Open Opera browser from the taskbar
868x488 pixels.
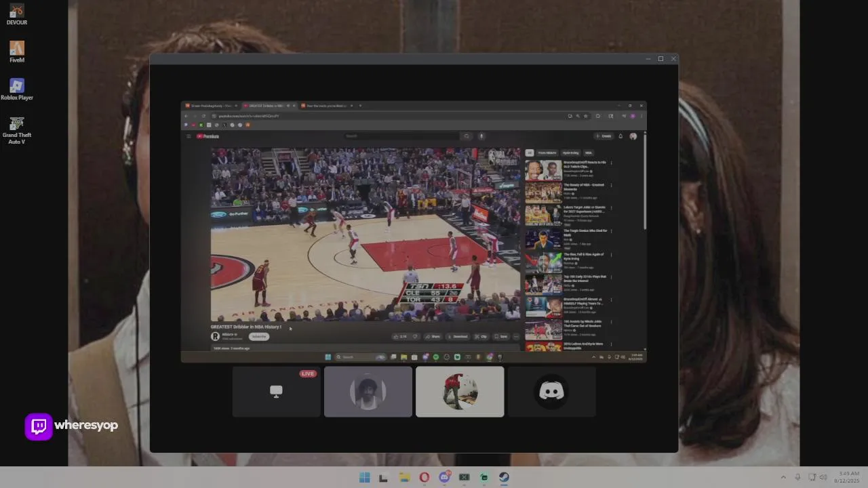(x=424, y=477)
